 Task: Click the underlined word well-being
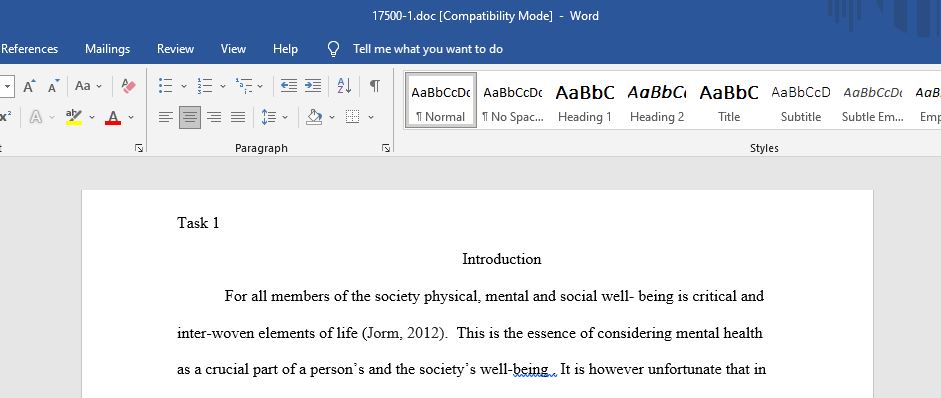[514, 369]
